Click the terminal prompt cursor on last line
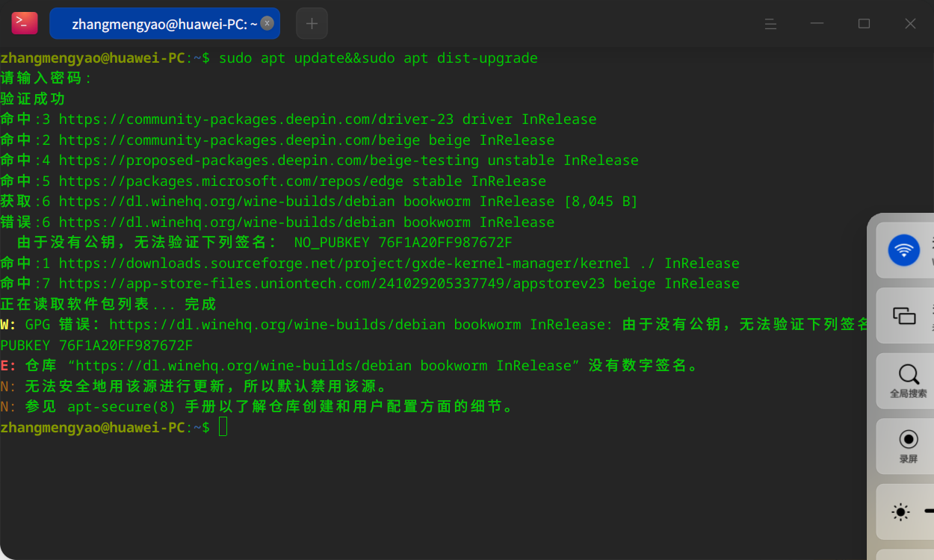Screen dimensions: 934x560 pyautogui.click(x=223, y=427)
